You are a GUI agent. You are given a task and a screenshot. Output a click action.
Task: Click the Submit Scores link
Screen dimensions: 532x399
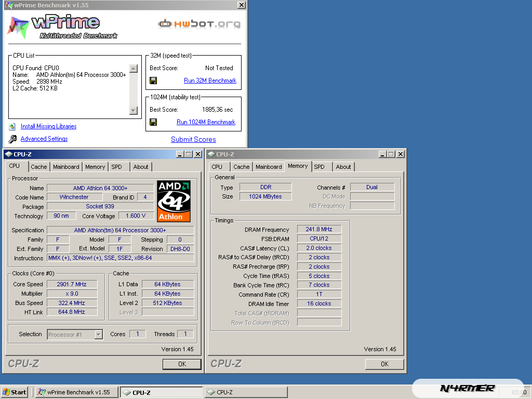[x=193, y=139]
